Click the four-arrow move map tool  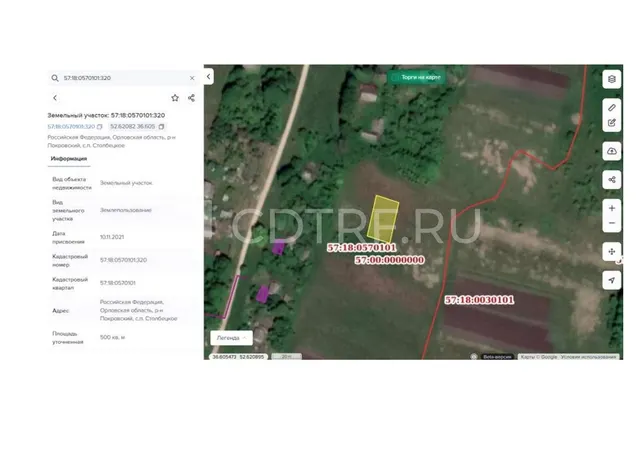[x=611, y=252]
